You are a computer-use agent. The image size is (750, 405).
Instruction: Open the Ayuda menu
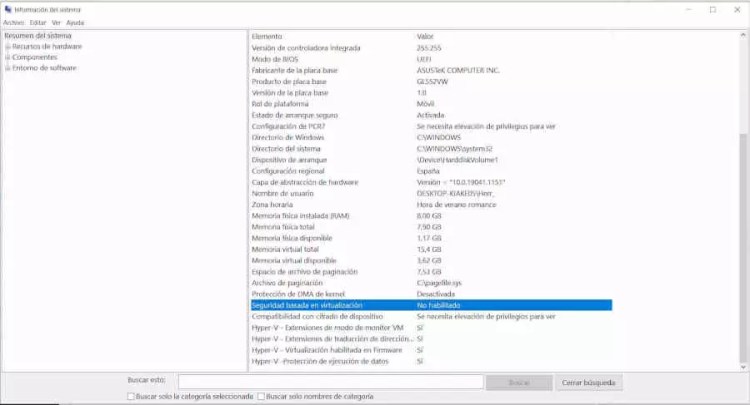point(75,22)
